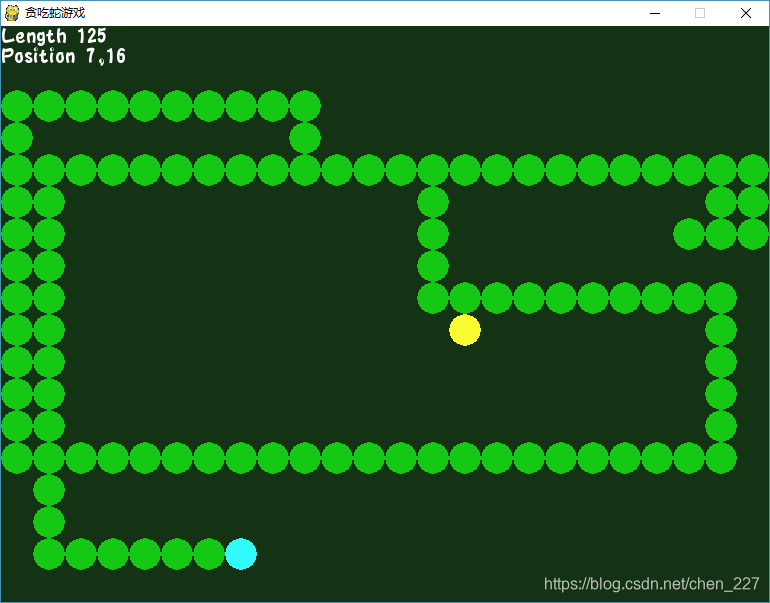Screen dimensions: 770x603
Task: Close the snake game window
Action: [x=745, y=13]
